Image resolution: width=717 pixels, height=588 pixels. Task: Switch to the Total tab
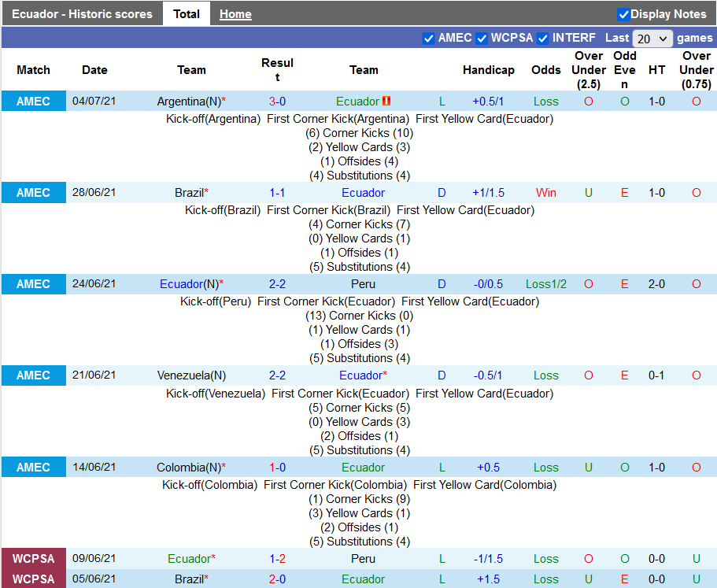187,14
